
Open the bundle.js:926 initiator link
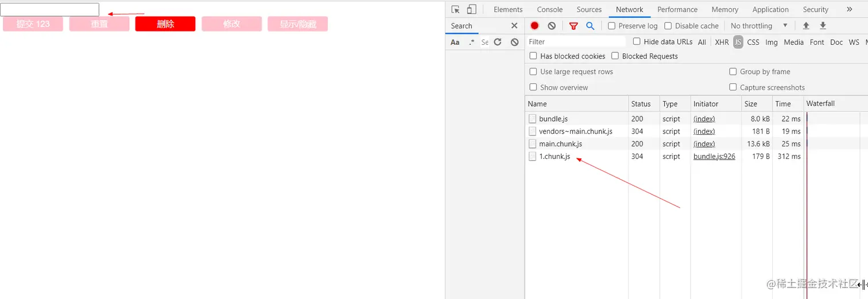tap(714, 157)
